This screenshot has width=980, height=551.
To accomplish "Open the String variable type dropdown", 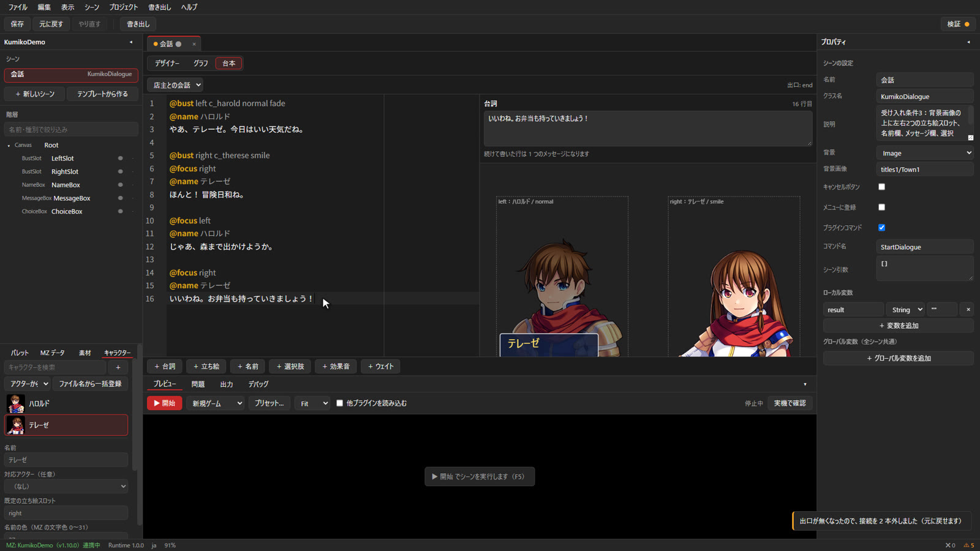I will [905, 310].
